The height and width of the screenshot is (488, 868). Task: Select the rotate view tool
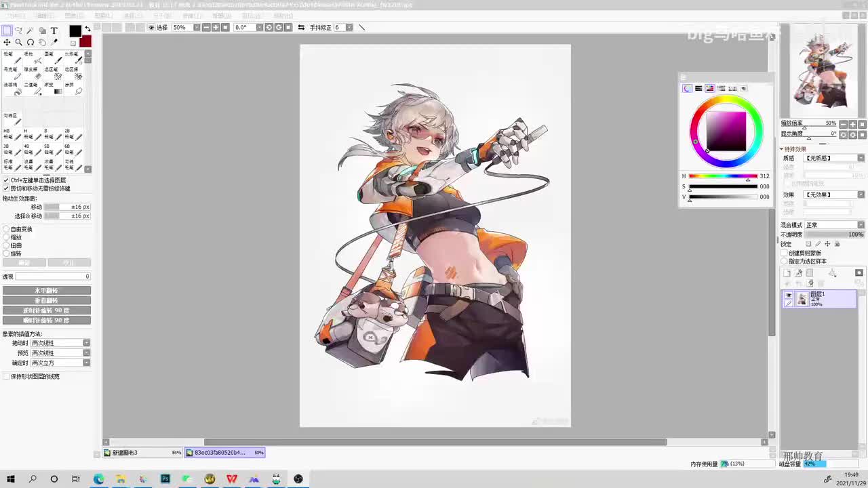coord(31,42)
